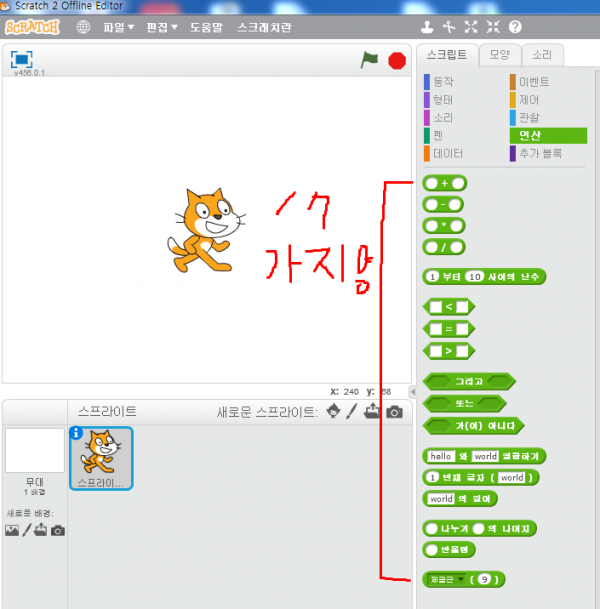Click the 그리고 (and) block
Screen dimensions: 600x609
(x=469, y=381)
